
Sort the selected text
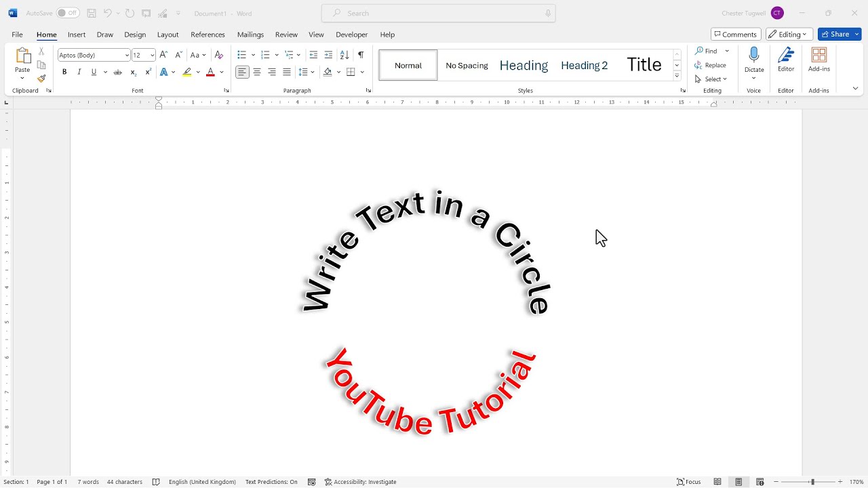(344, 55)
